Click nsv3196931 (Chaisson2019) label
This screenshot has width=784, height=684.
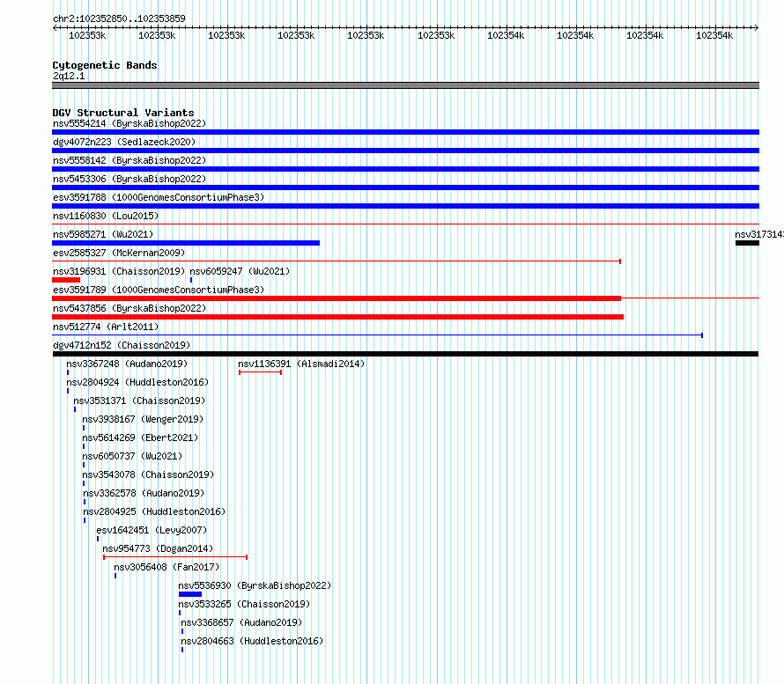[x=119, y=271]
